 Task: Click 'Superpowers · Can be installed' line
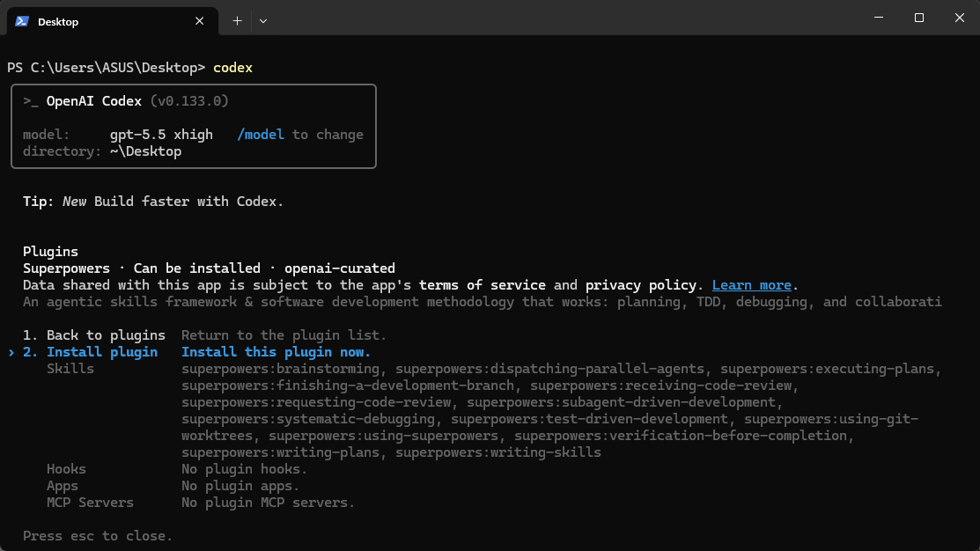142,268
